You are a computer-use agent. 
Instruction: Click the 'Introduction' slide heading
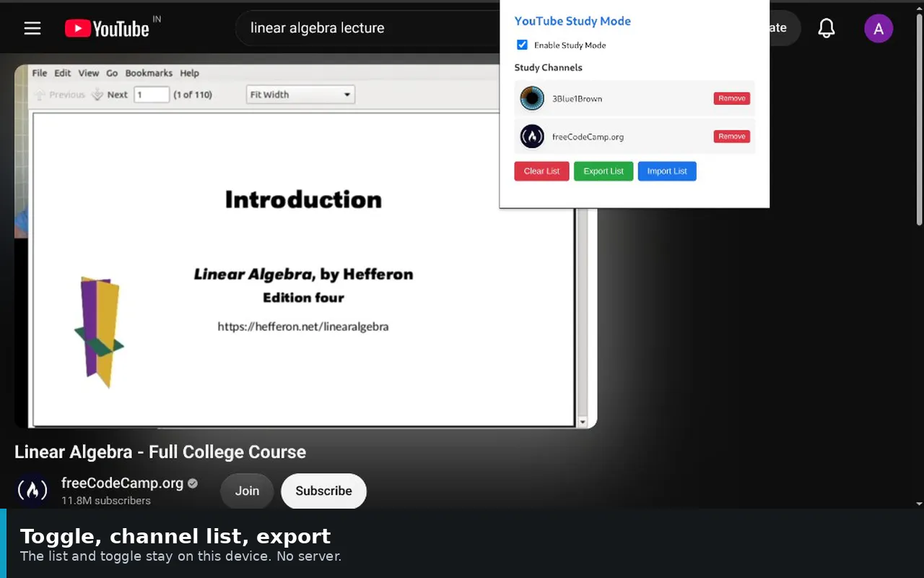(x=303, y=199)
